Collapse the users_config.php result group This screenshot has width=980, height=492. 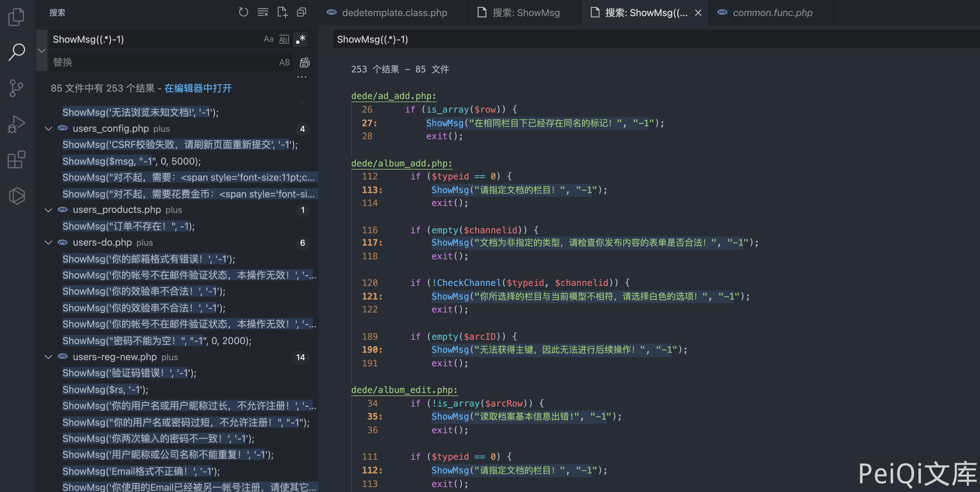click(48, 129)
